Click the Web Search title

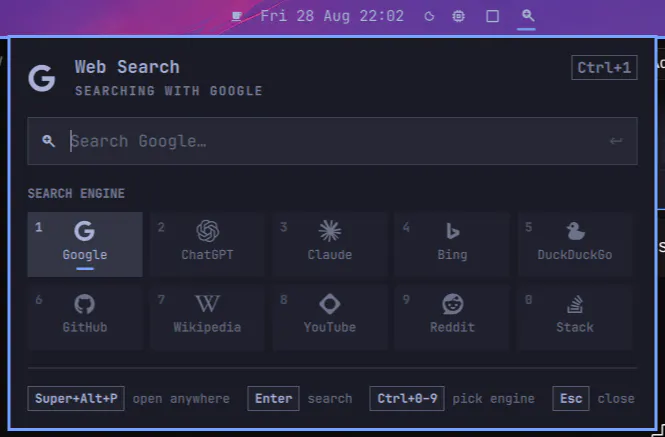[127, 67]
